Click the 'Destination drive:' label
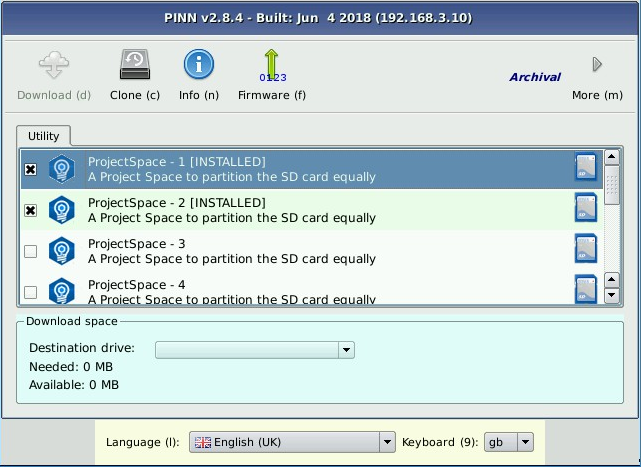This screenshot has width=641, height=467. pos(82,348)
